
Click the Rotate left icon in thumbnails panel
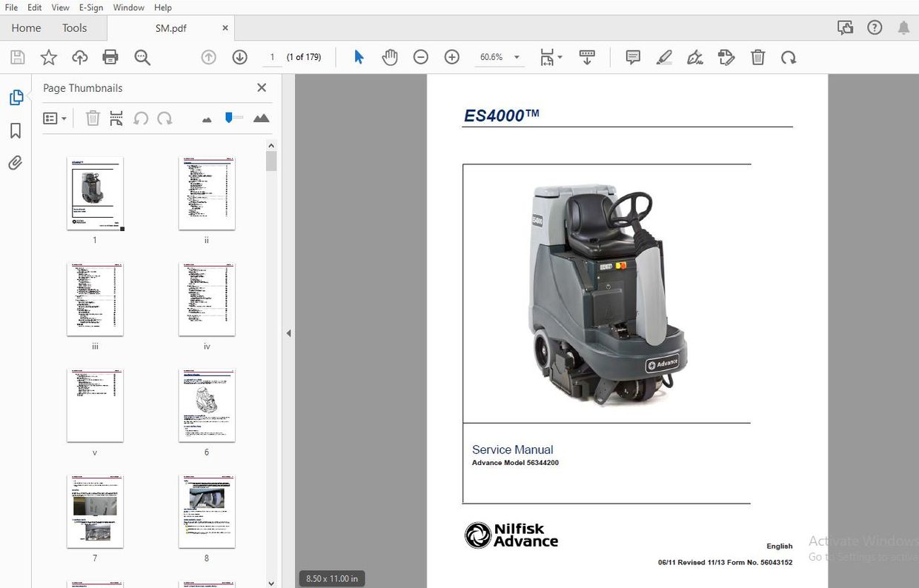pos(141,118)
